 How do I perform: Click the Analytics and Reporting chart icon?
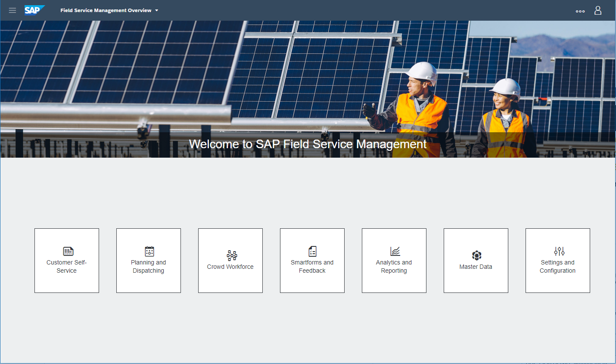point(395,251)
